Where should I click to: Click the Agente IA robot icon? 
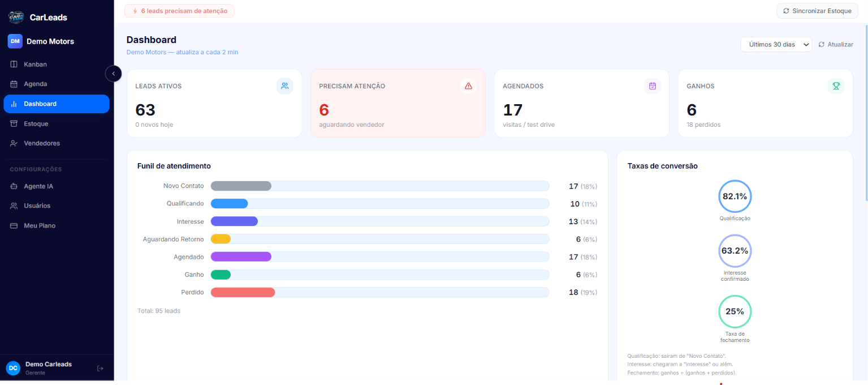point(14,186)
